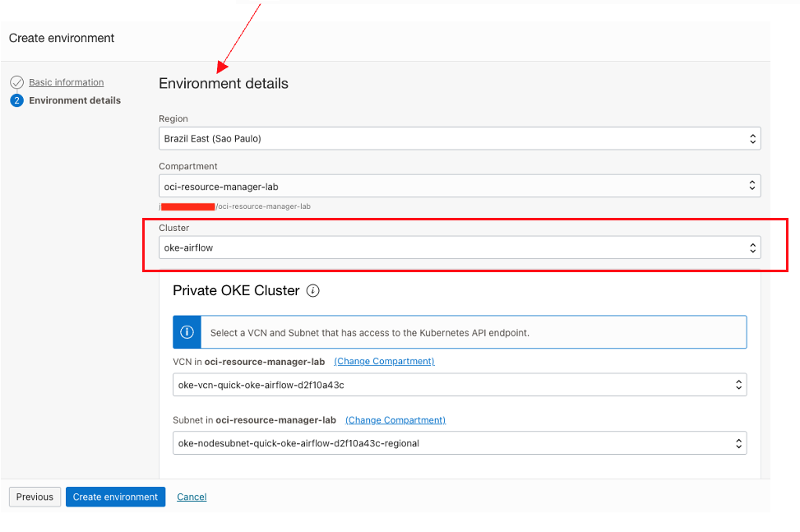Click the chevron stepper on the Cluster field
This screenshot has height=532, width=800.
tap(751, 247)
